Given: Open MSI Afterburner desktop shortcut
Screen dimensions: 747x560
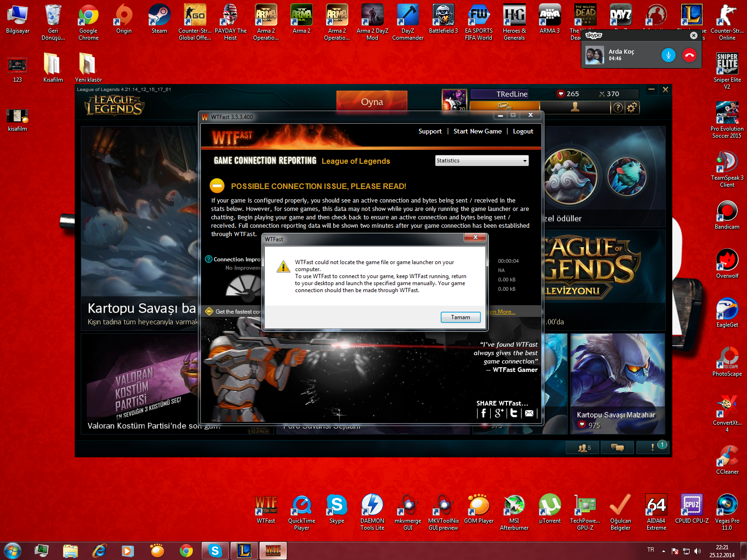Looking at the screenshot, I should [514, 512].
